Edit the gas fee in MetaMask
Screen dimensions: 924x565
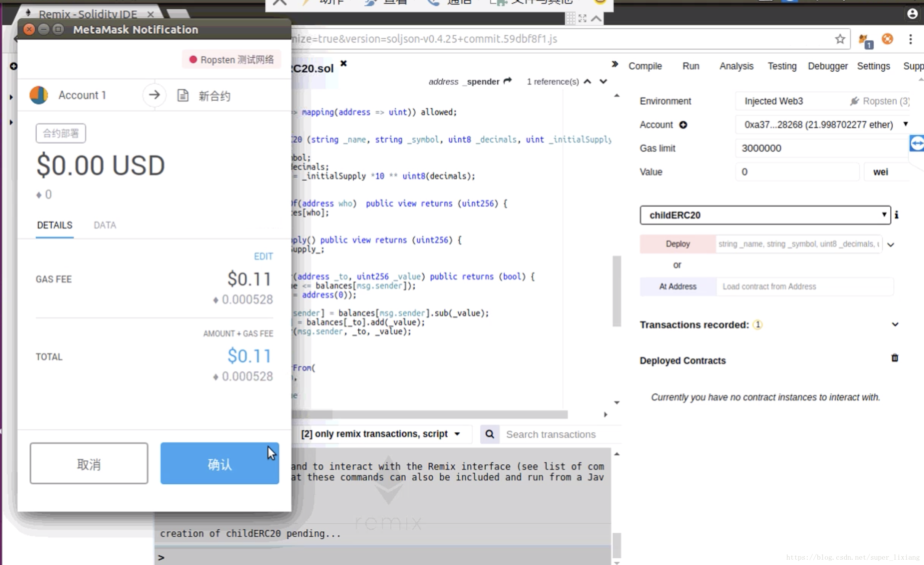coord(263,256)
